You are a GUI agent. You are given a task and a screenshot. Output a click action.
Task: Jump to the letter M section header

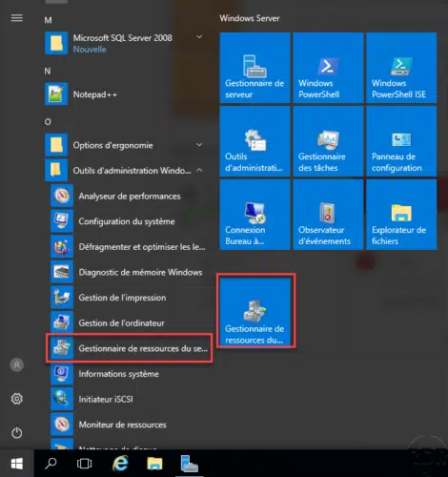[x=48, y=20]
